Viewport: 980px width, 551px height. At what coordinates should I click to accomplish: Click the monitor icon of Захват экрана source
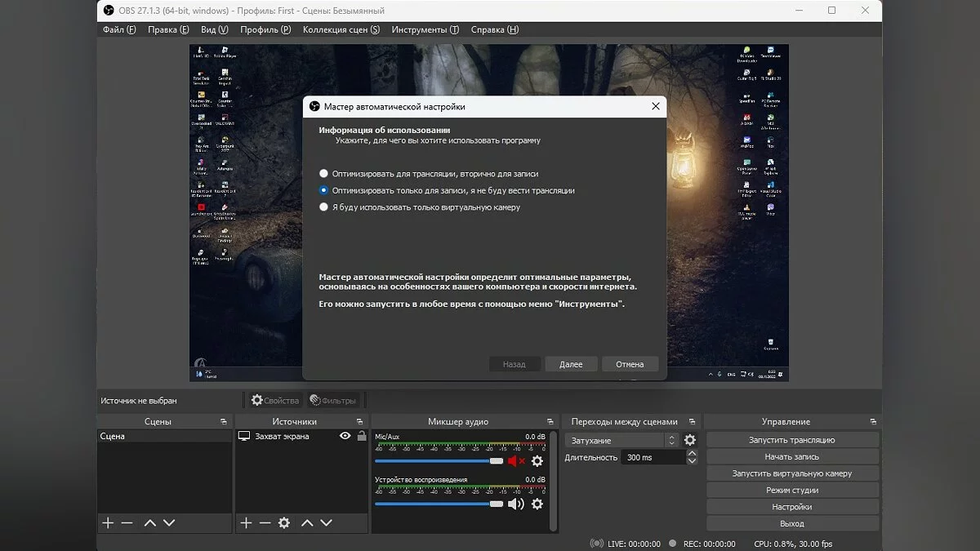(243, 436)
